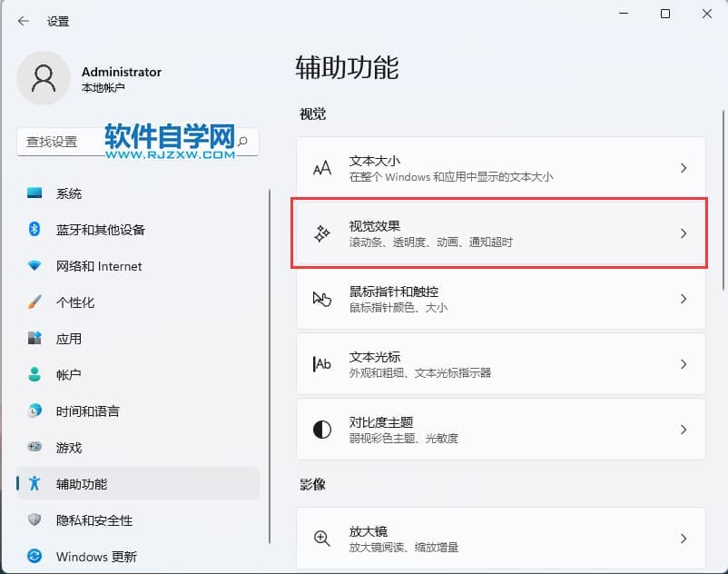Image resolution: width=728 pixels, height=574 pixels.
Task: Open 隐私和安全性 privacy settings
Action: pyautogui.click(x=93, y=520)
